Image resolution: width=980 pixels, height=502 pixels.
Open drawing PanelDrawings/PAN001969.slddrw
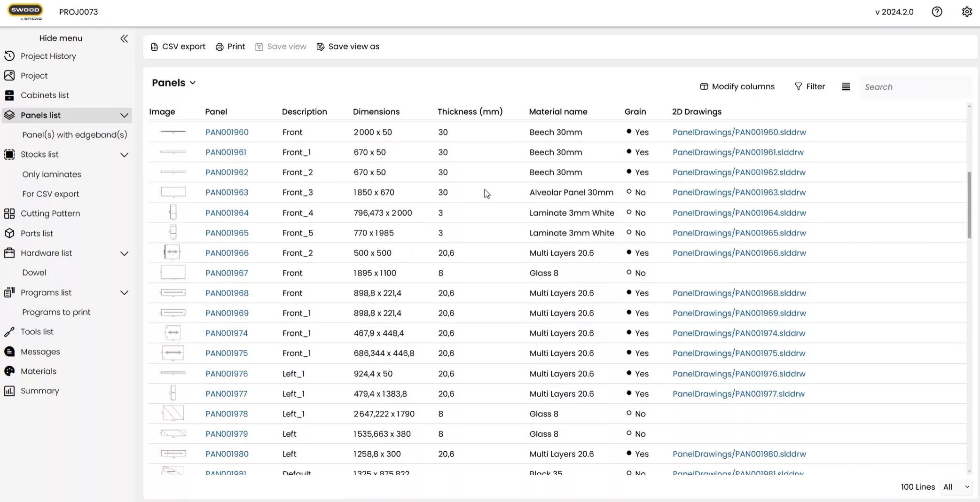[739, 313]
